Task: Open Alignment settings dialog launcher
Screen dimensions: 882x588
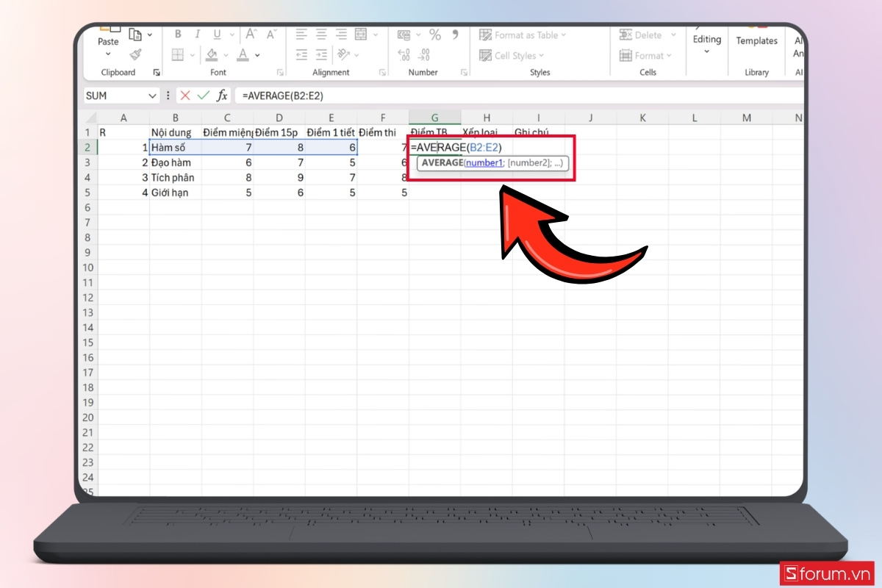Action: 382,73
